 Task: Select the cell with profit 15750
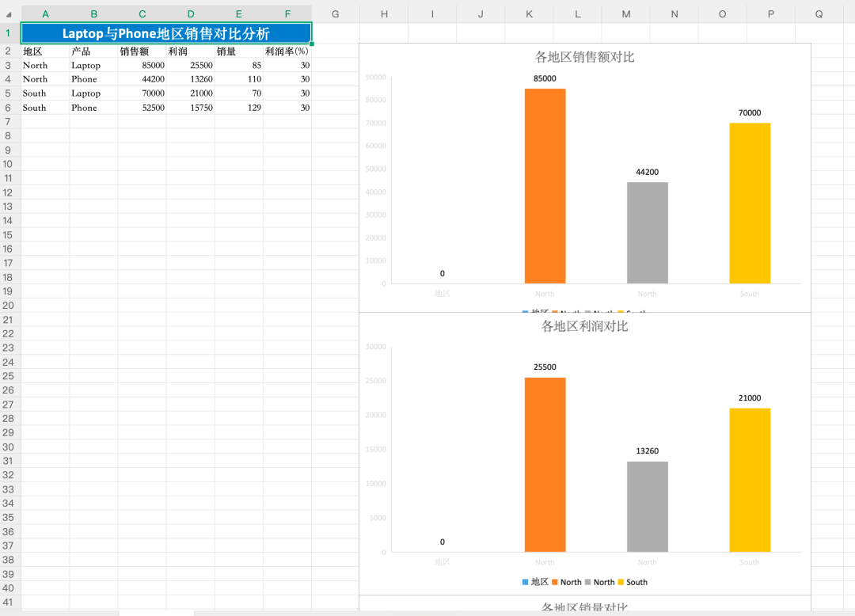190,108
